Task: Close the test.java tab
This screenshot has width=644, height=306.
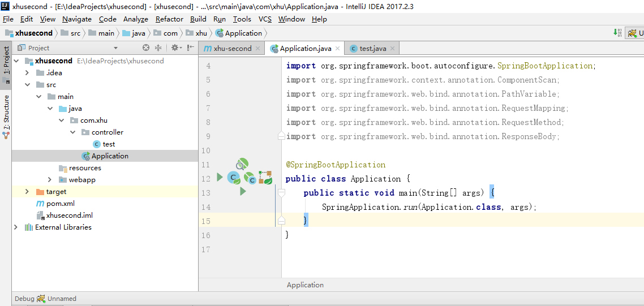Action: point(392,49)
